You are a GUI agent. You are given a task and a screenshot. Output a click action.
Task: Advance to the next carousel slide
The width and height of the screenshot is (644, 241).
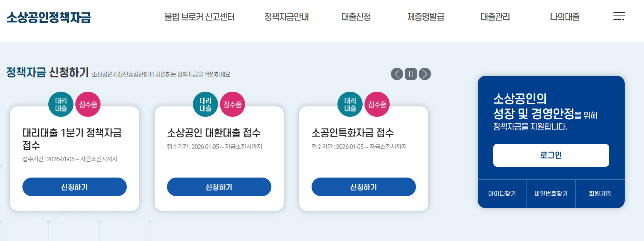(x=425, y=74)
